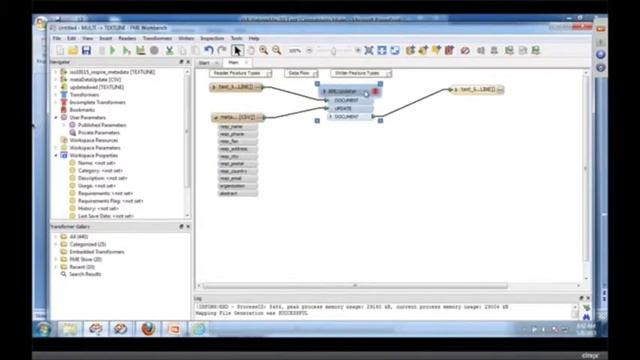This screenshot has height=360, width=640.
Task: Click the Firefox taskbar icon
Action: [x=148, y=329]
